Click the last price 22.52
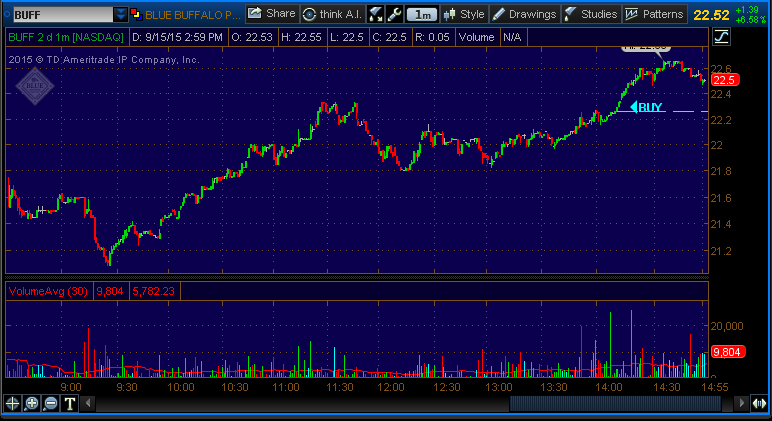Image resolution: width=772 pixels, height=421 pixels. [x=711, y=15]
